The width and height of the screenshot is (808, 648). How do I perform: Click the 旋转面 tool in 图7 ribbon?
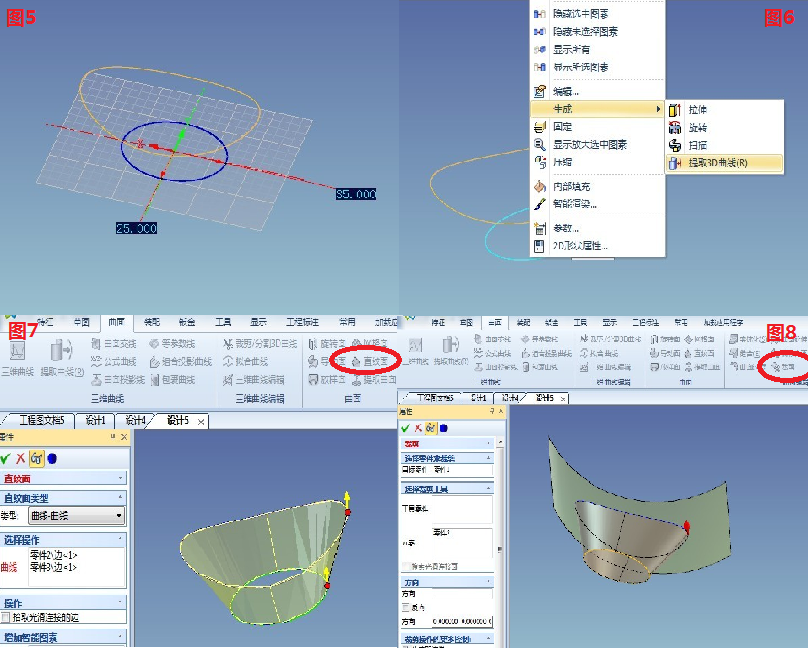point(327,344)
